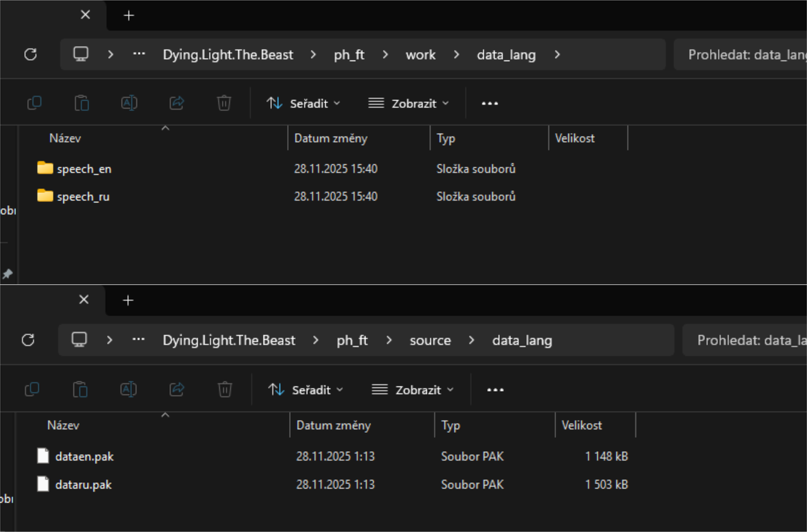Select the dataru.pak file icon
The width and height of the screenshot is (807, 532).
pos(43,484)
